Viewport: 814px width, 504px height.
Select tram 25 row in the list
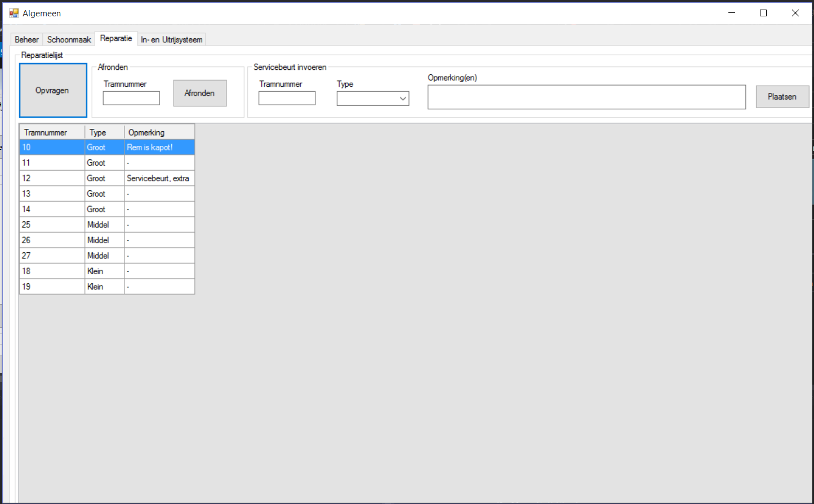coord(52,225)
